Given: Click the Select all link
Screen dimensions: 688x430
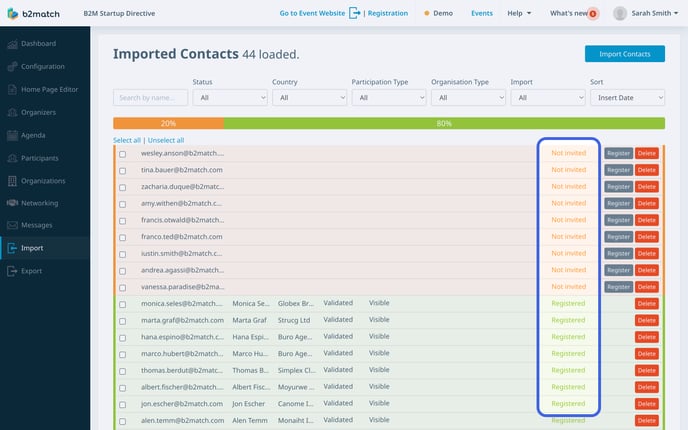Looking at the screenshot, I should (x=127, y=140).
